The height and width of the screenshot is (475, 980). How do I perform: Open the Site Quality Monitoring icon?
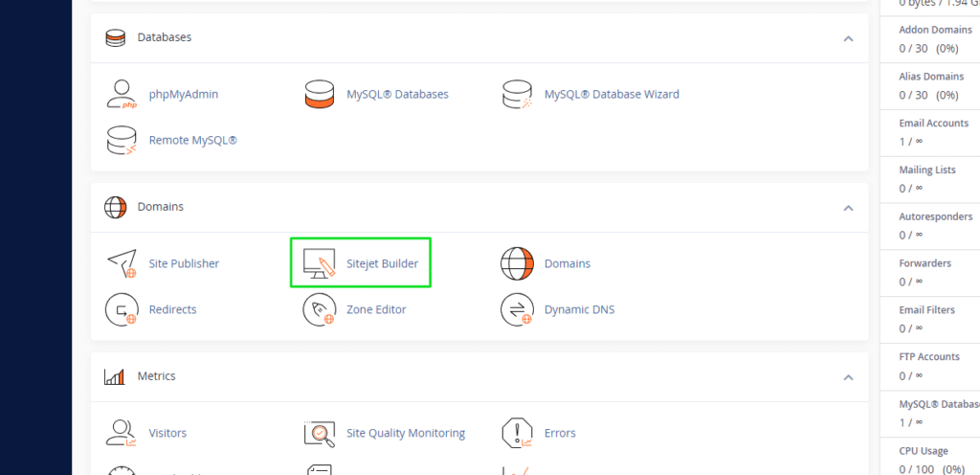click(x=320, y=433)
